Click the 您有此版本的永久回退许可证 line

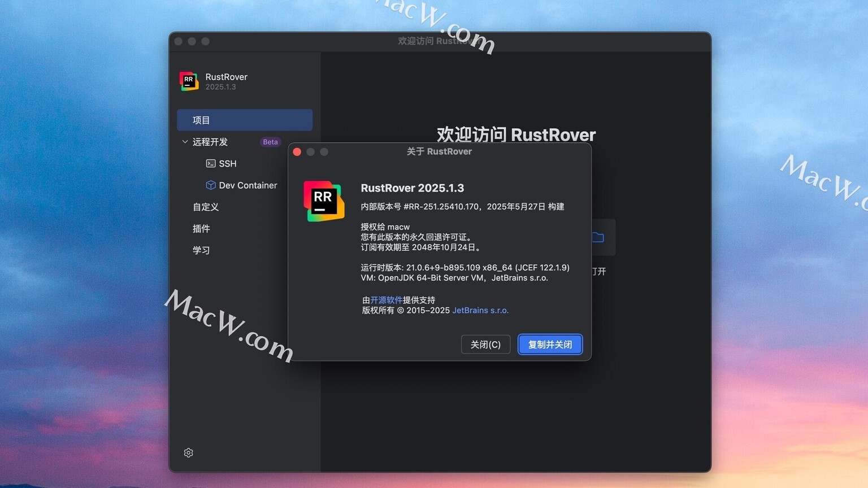(x=416, y=237)
